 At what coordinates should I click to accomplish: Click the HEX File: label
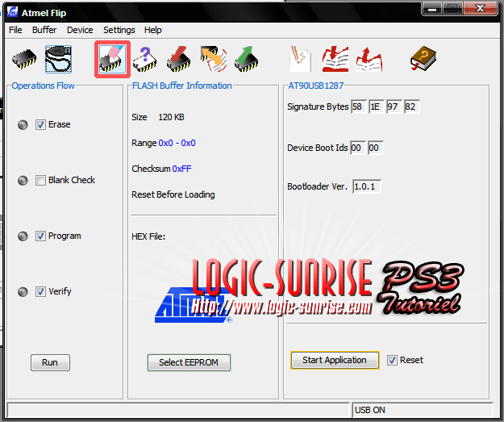(x=148, y=236)
